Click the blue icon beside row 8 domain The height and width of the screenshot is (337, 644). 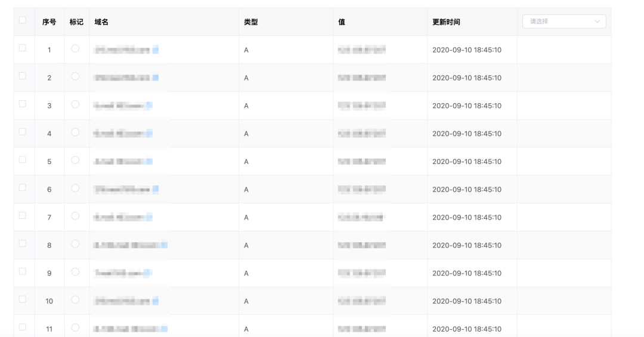164,245
